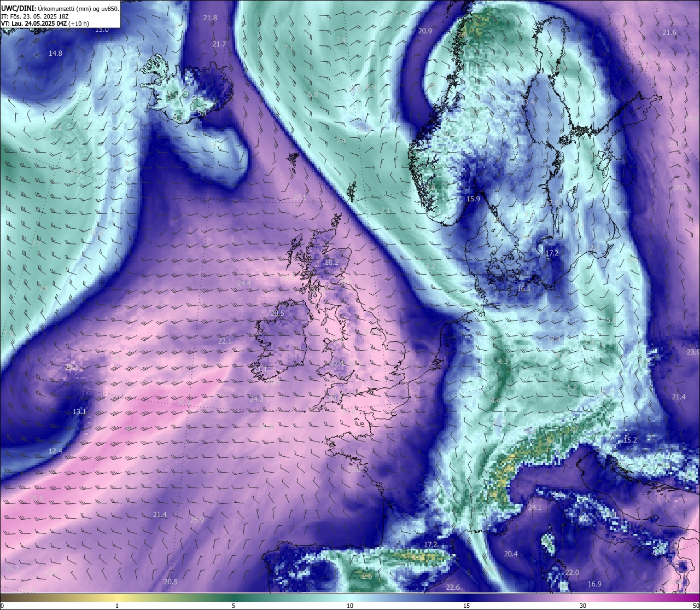This screenshot has width=700, height=610.
Task: Click the 21.8 value north of Iceland
Action: (x=210, y=18)
